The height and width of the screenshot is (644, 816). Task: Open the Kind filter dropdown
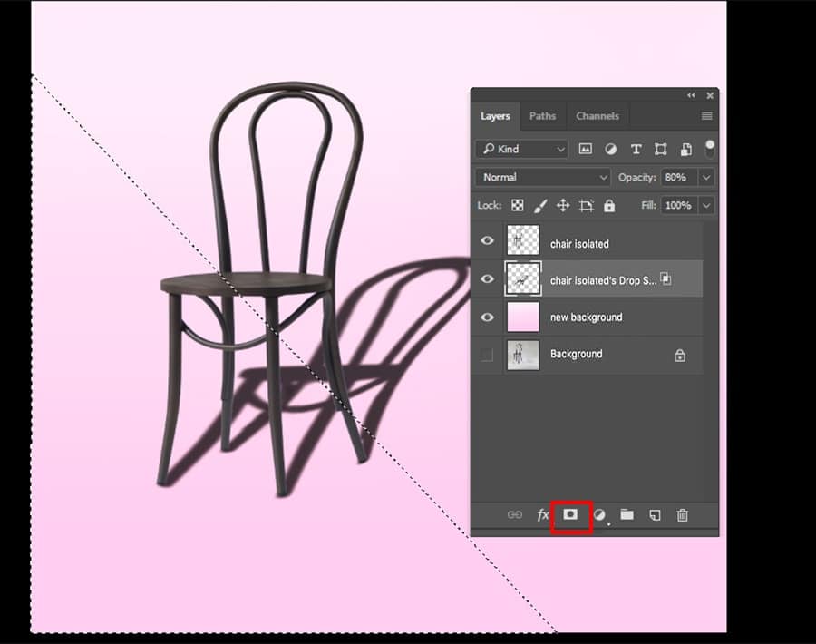point(521,150)
